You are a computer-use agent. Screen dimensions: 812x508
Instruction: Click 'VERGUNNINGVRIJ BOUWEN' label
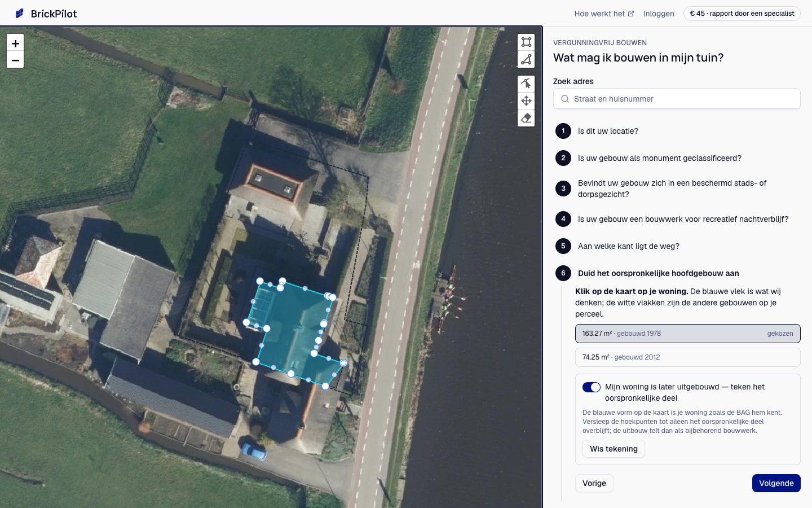point(600,43)
